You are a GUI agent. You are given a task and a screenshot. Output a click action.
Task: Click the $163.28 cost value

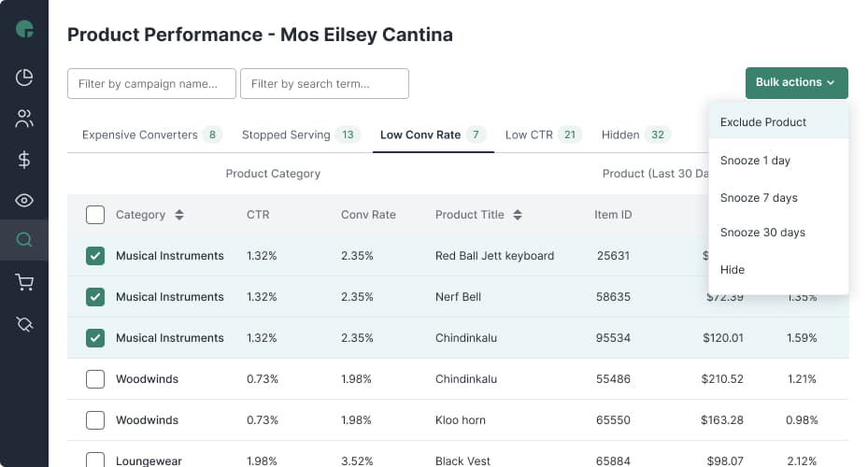click(722, 420)
